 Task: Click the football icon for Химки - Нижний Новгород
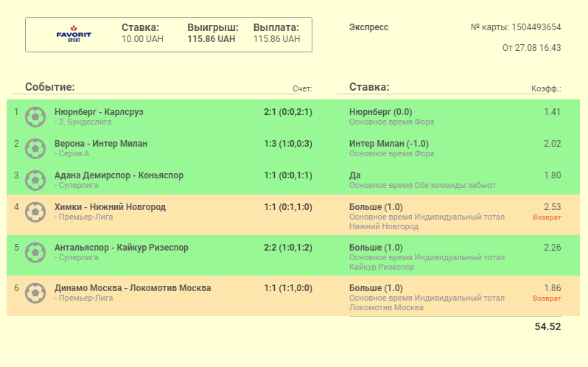point(35,212)
